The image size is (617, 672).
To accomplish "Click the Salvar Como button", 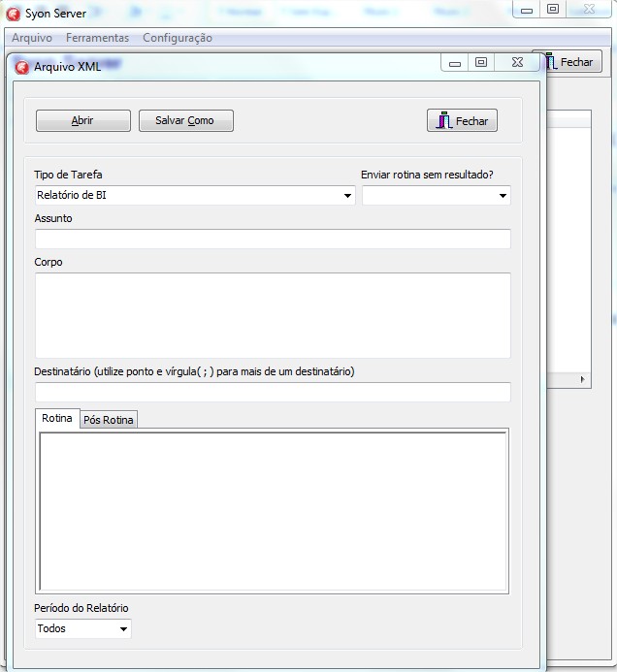I will [x=185, y=120].
